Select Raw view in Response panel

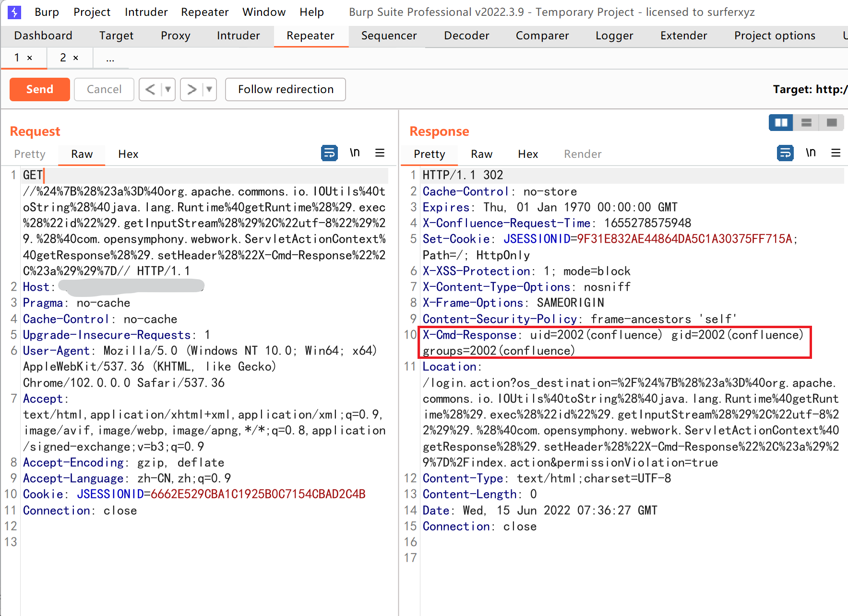(x=482, y=154)
